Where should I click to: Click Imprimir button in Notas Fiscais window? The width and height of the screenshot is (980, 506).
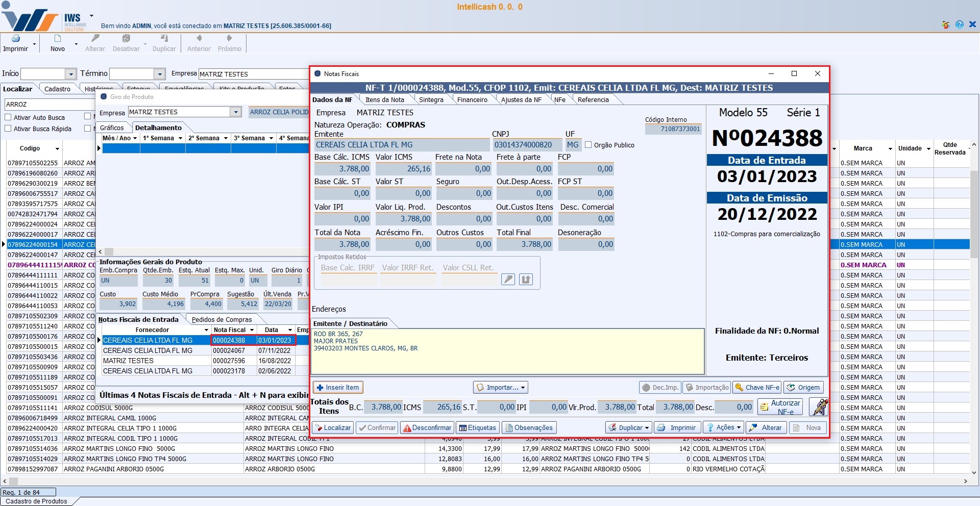(x=677, y=428)
